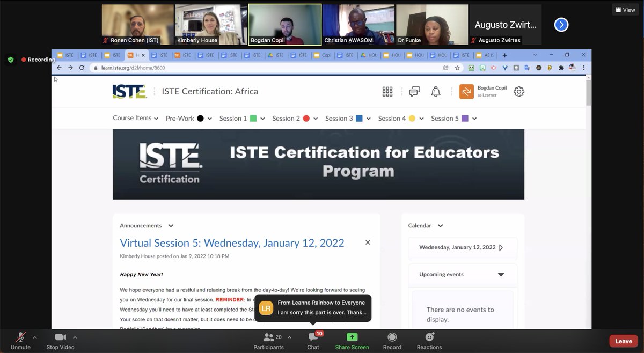Go to next day after January 12, 2022
The width and height of the screenshot is (644, 353).
click(501, 248)
